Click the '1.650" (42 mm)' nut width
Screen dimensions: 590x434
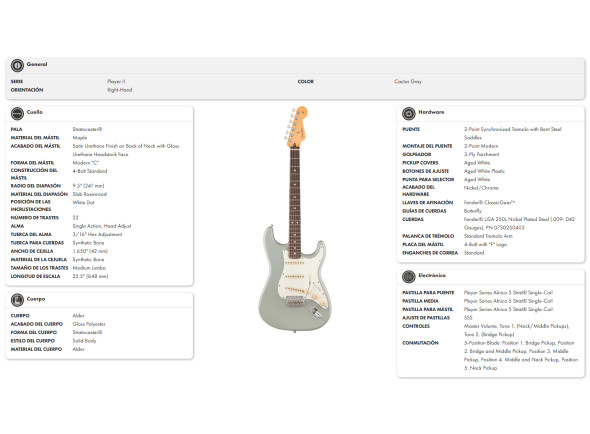click(x=90, y=251)
